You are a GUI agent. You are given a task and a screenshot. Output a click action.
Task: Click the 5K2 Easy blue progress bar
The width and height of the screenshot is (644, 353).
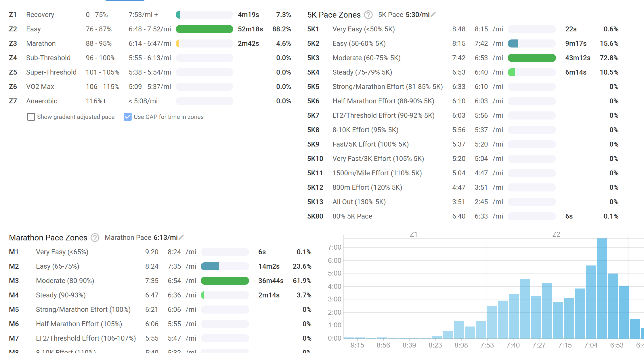513,43
